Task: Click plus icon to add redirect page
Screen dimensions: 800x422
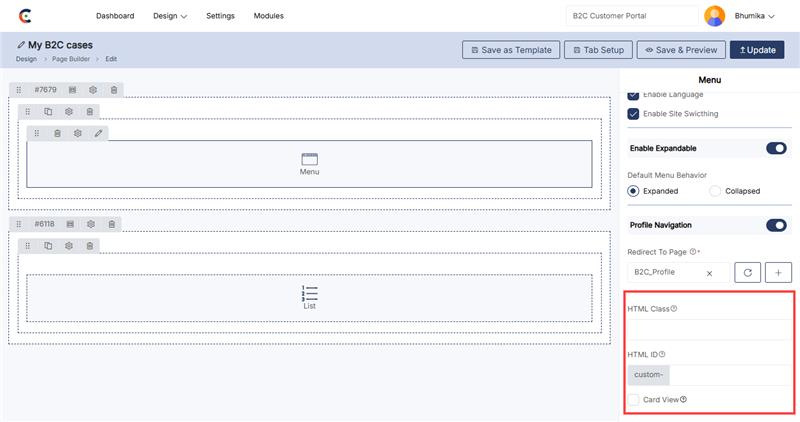Action: [x=778, y=272]
